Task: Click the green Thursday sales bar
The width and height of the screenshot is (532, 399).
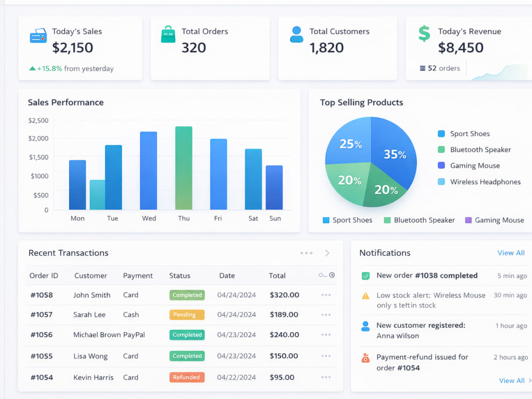Action: pos(184,168)
